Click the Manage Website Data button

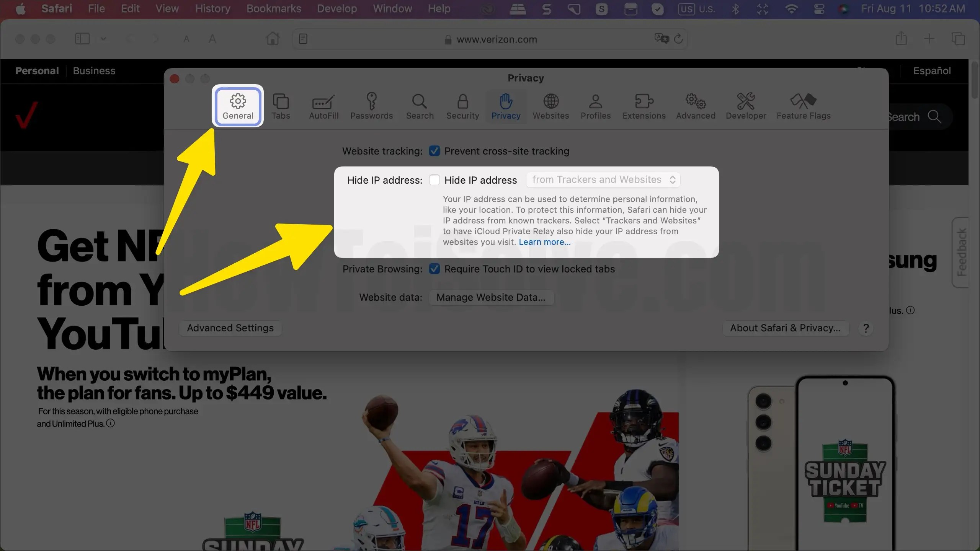[491, 297]
